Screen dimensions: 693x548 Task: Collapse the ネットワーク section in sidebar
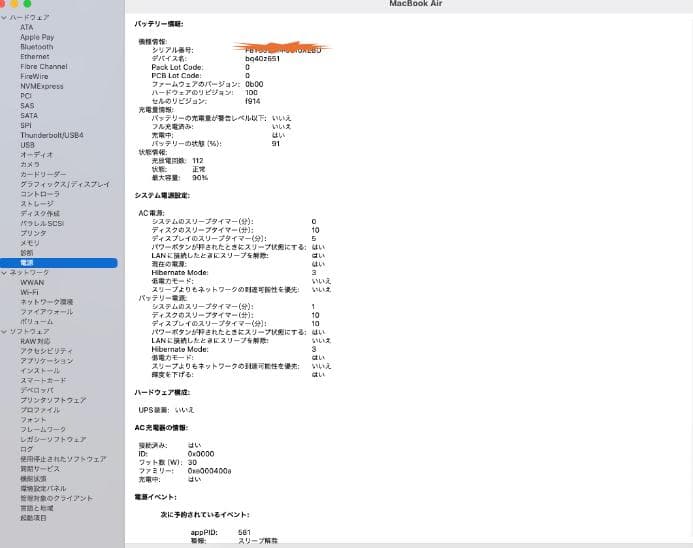(x=4, y=273)
